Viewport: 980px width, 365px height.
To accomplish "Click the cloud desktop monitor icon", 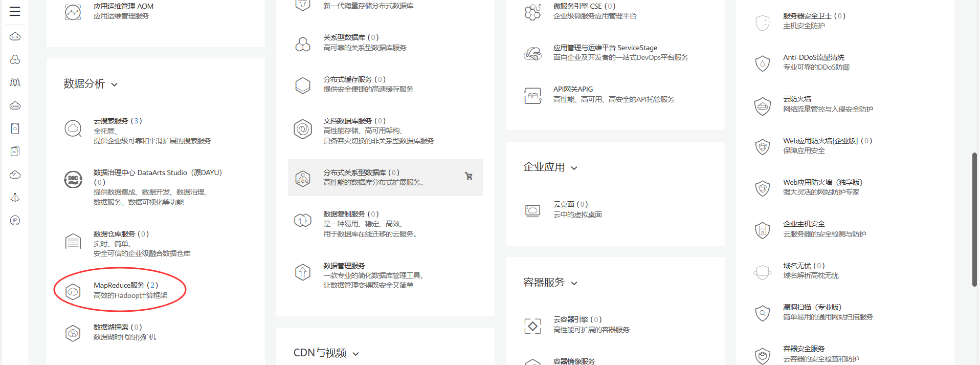I will [x=532, y=210].
